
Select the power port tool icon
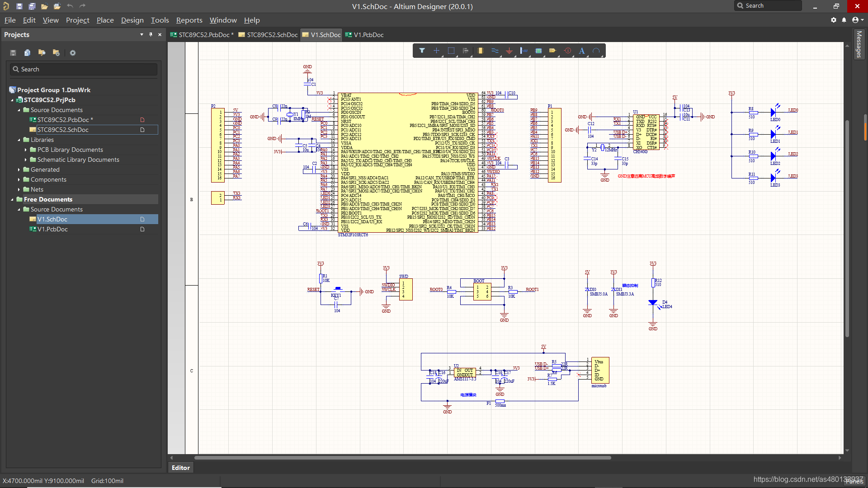509,51
